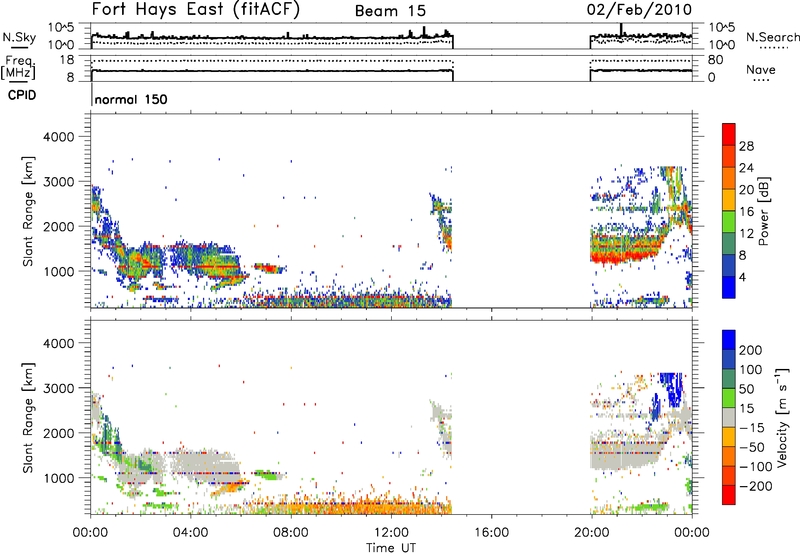Click the "12:00" time axis label
This screenshot has width=800, height=554.
click(x=391, y=533)
